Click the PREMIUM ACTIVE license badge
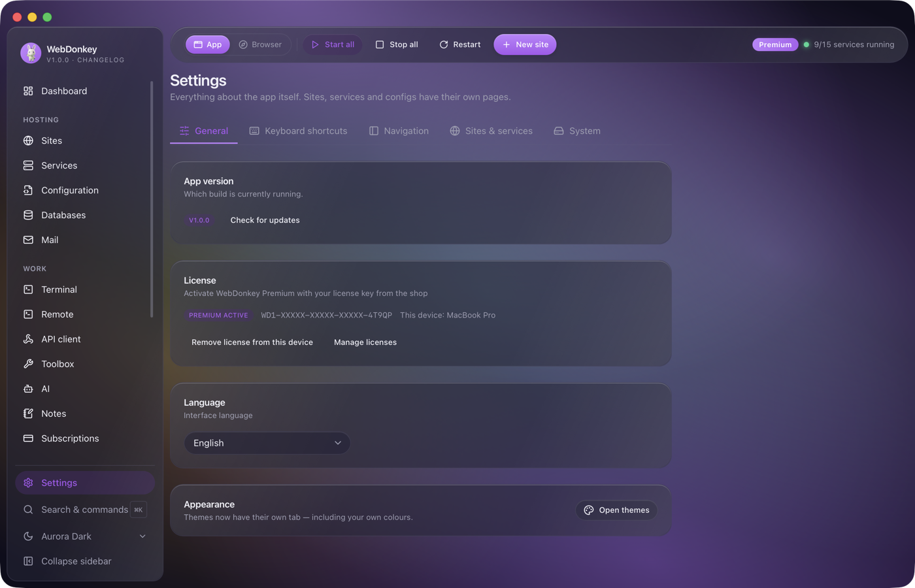 218,315
